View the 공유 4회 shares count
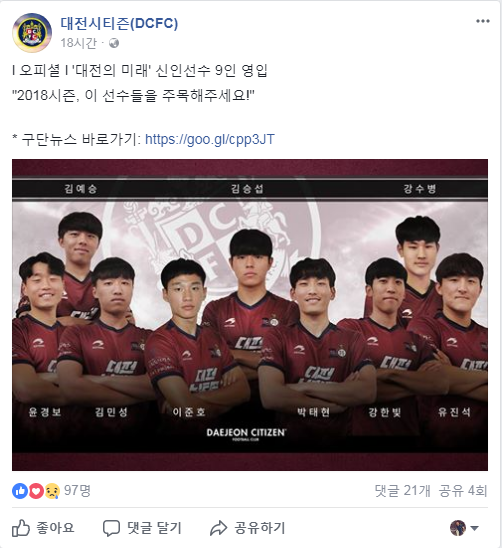The height and width of the screenshot is (548, 502). [463, 491]
